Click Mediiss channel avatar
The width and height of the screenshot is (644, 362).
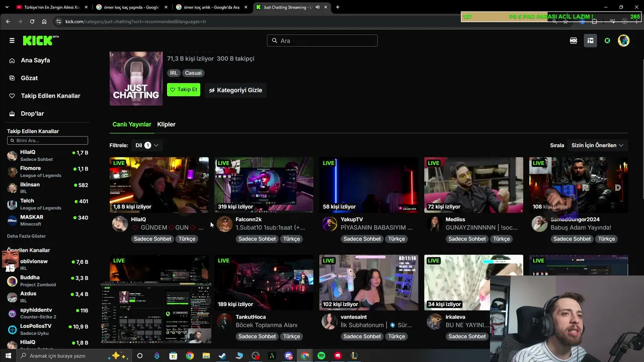point(434,224)
